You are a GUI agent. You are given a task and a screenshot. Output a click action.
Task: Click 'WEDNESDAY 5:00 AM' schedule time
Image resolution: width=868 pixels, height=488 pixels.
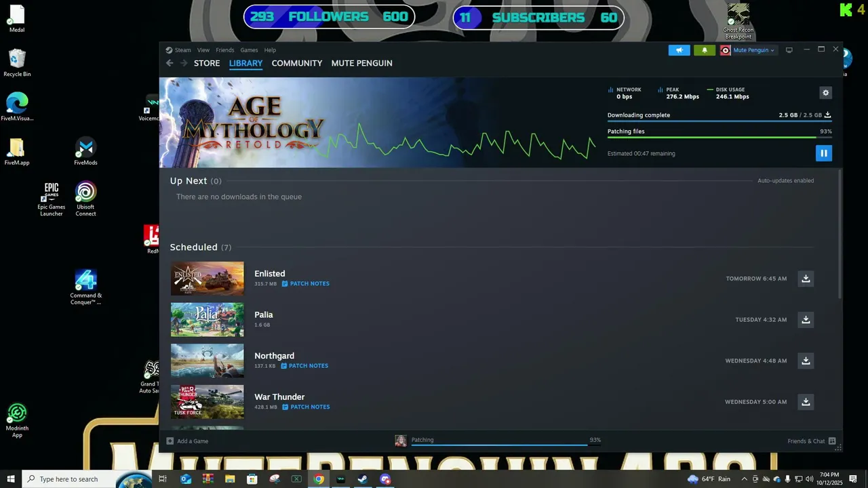(755, 402)
